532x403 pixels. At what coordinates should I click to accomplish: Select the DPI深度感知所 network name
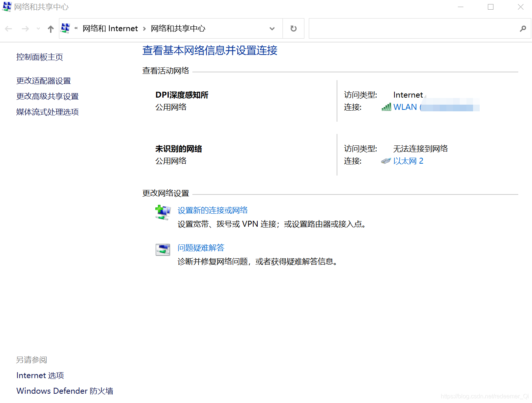[182, 95]
